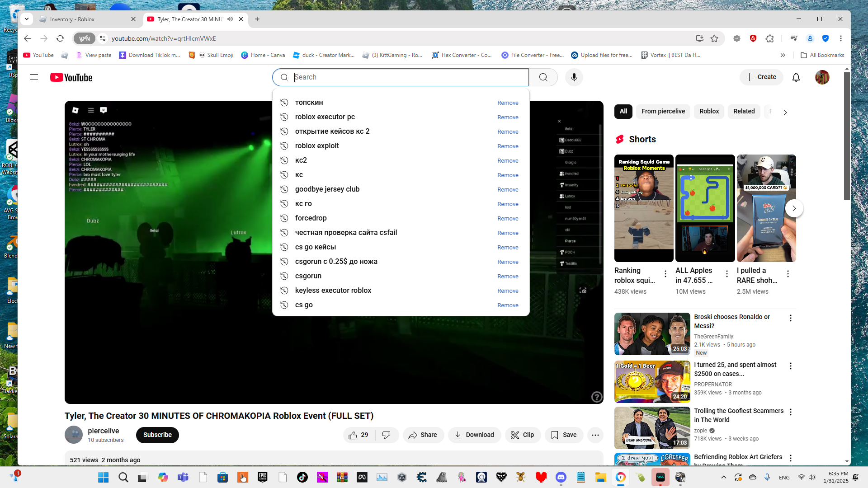Subscribe to piercelive channel
868x488 pixels.
157,435
